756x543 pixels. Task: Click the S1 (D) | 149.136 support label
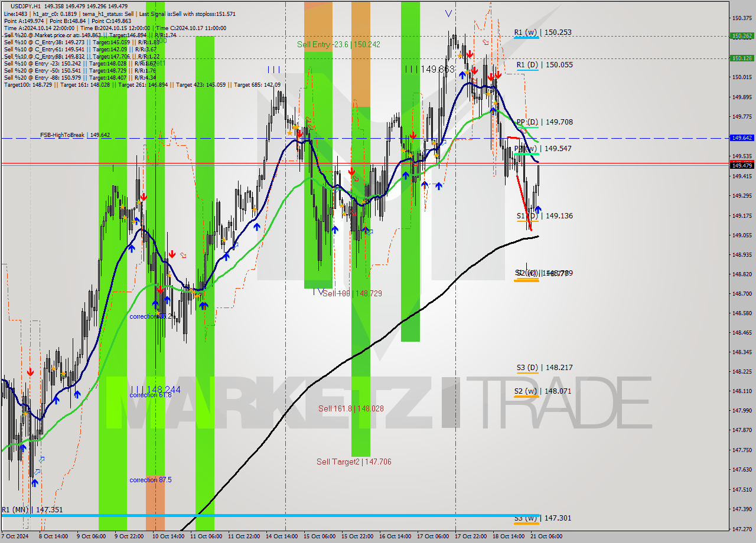(x=544, y=216)
